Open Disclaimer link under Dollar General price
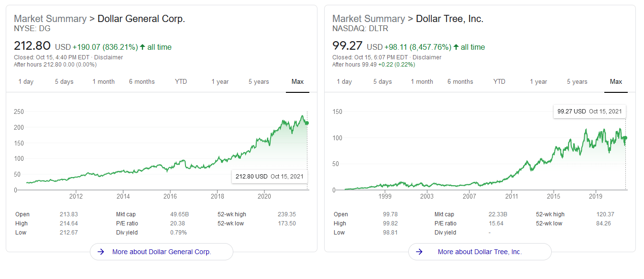Screen dimensions: 644x279 (109, 57)
